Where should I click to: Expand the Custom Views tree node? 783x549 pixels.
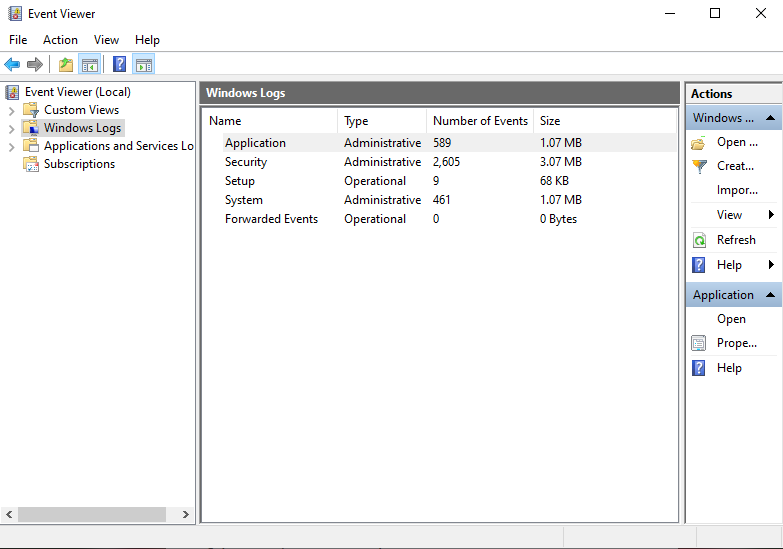click(x=11, y=110)
